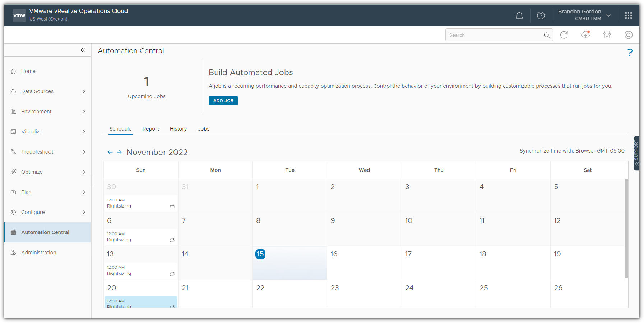Select Automation Central in the sidebar

click(x=47, y=232)
